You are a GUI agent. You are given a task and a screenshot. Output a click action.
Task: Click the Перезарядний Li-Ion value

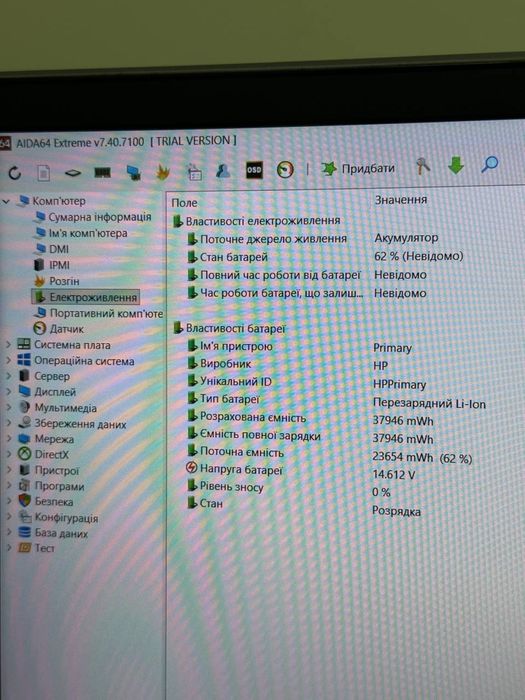pyautogui.click(x=429, y=404)
